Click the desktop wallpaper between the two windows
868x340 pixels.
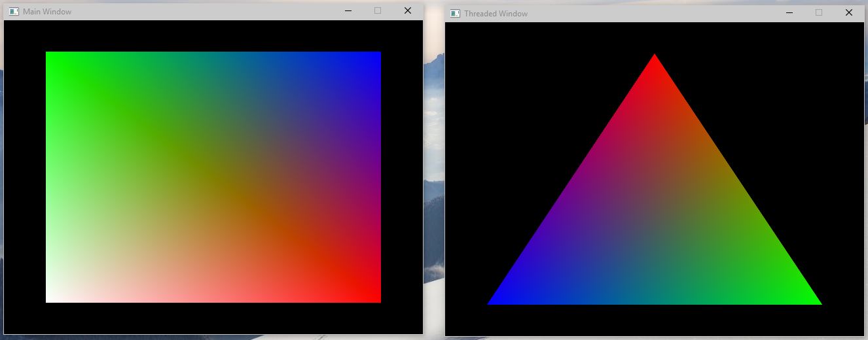(434, 196)
